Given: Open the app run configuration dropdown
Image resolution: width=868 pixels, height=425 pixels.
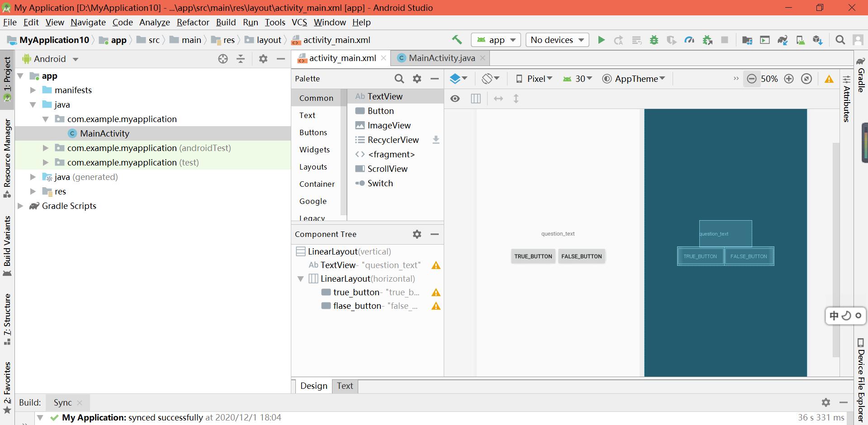Looking at the screenshot, I should tap(496, 40).
